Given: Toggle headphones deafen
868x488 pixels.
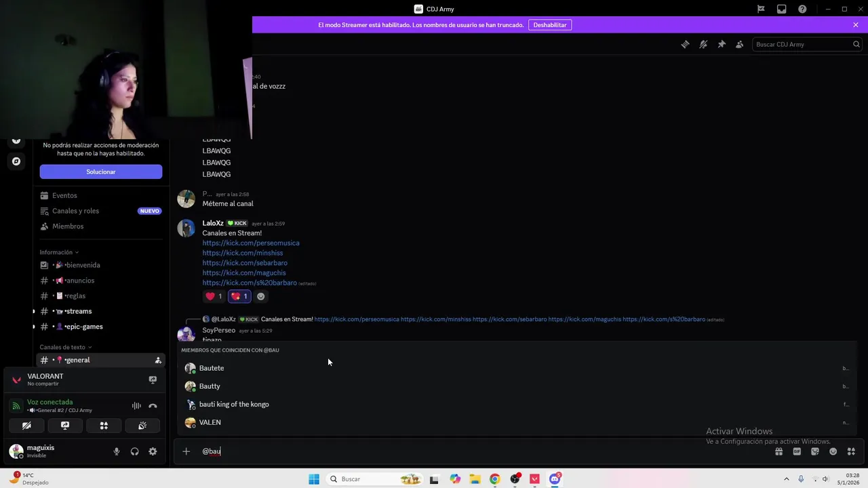Looking at the screenshot, I should [134, 451].
